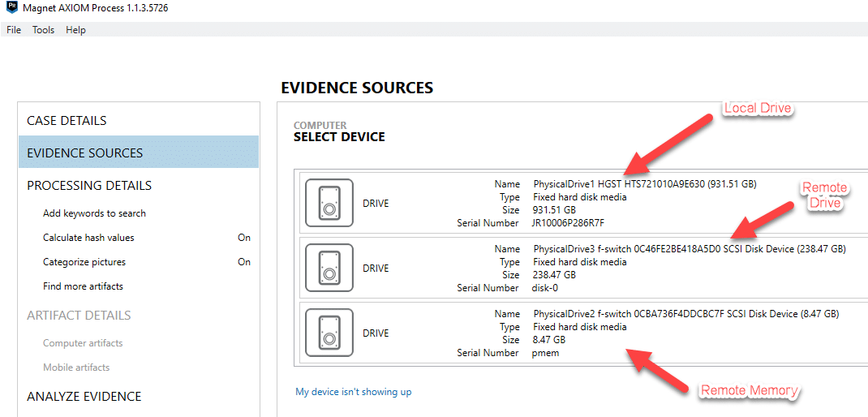Select the PhysicalDrive1 HGST drive icon
The height and width of the screenshot is (417, 868).
tap(329, 203)
